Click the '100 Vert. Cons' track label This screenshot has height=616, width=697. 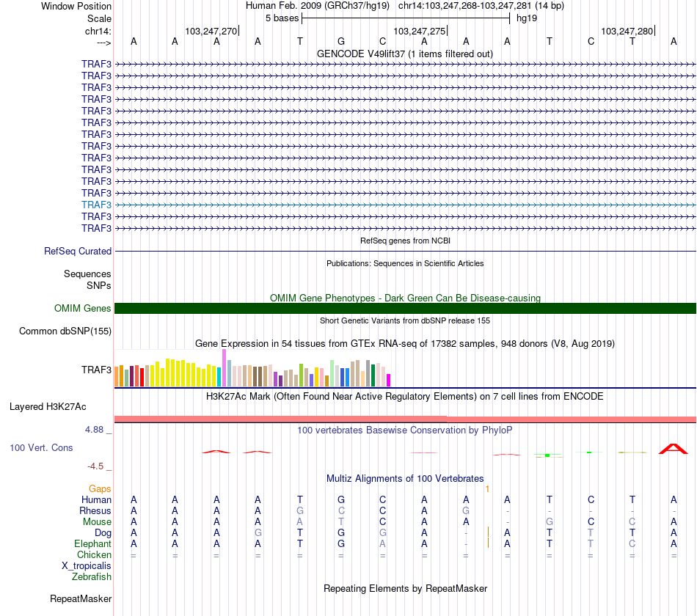tap(41, 447)
